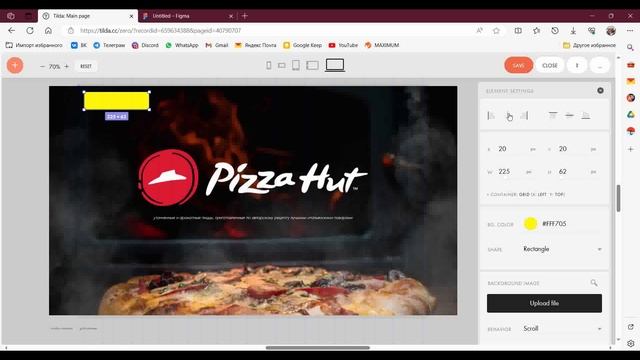Screen dimensions: 640x360
Task: Open the MAXIMUM bookmark
Action: [382, 45]
